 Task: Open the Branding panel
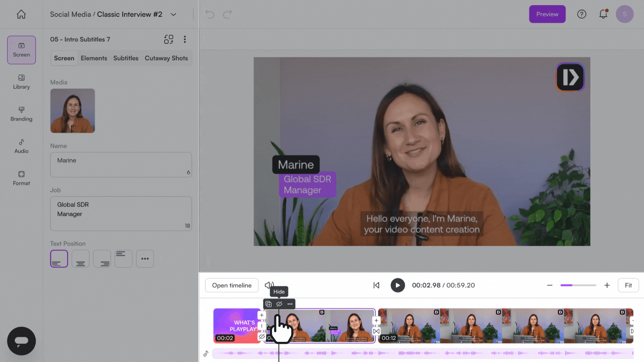tap(21, 114)
